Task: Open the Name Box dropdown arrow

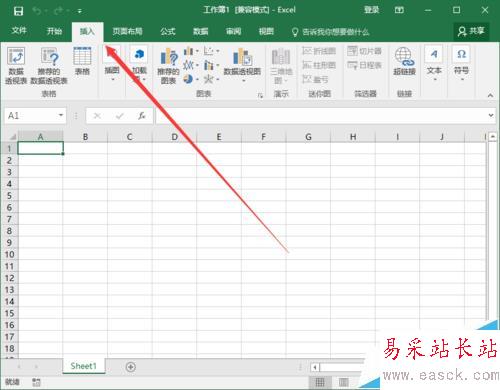Action: click(61, 115)
